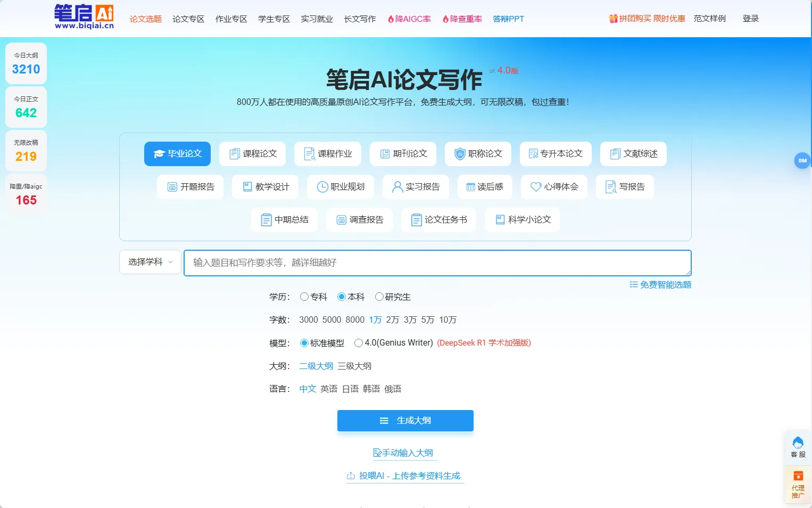Screen dimensions: 812x508
Task: Choose the 中期总结 type
Action: (284, 220)
